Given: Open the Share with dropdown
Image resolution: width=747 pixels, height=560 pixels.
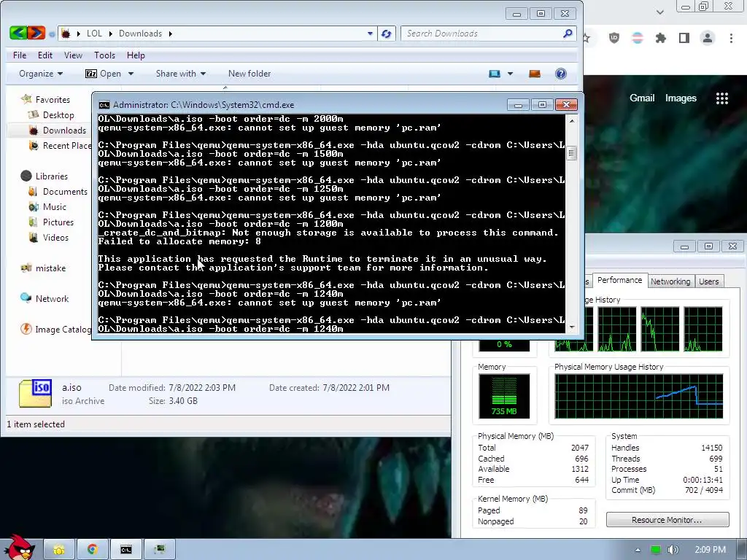Looking at the screenshot, I should pos(181,74).
